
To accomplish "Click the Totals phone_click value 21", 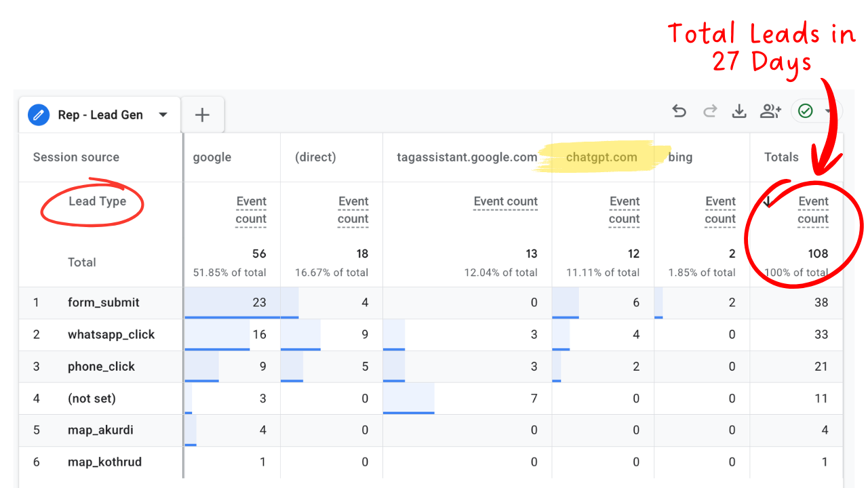I will (821, 366).
